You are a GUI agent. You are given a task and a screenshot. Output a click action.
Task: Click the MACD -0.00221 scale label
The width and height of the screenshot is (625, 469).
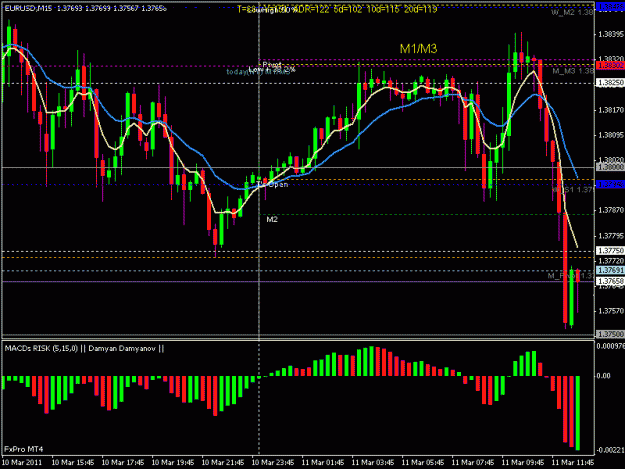[x=610, y=450]
